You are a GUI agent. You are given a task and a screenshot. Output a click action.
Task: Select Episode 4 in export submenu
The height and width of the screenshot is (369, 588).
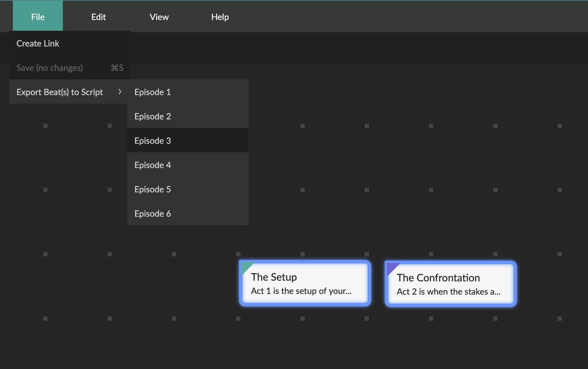tap(188, 165)
